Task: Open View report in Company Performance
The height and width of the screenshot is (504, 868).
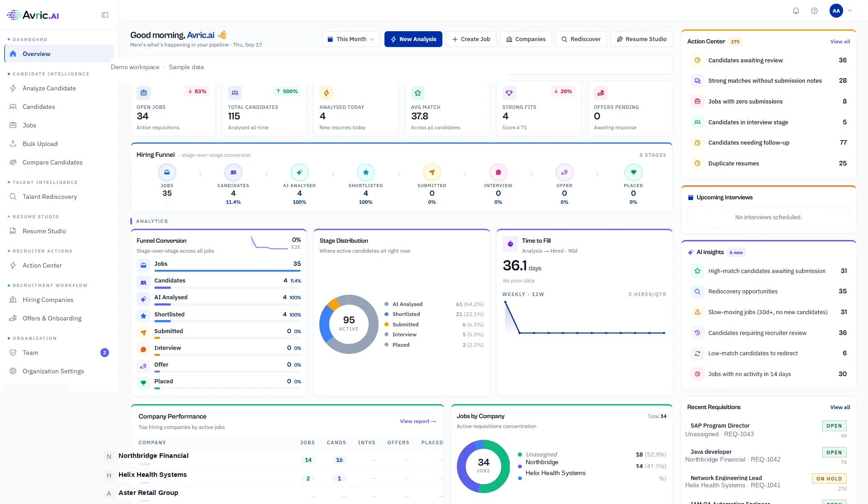Action: tap(418, 421)
